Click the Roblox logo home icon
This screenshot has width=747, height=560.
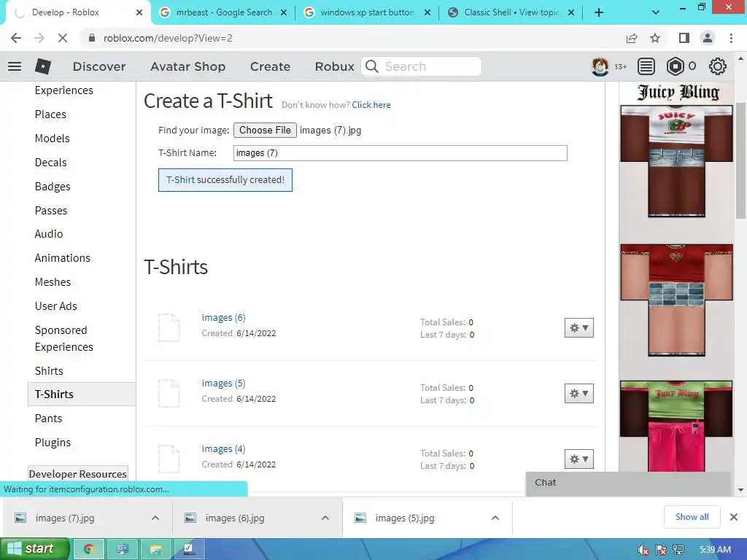pos(43,66)
